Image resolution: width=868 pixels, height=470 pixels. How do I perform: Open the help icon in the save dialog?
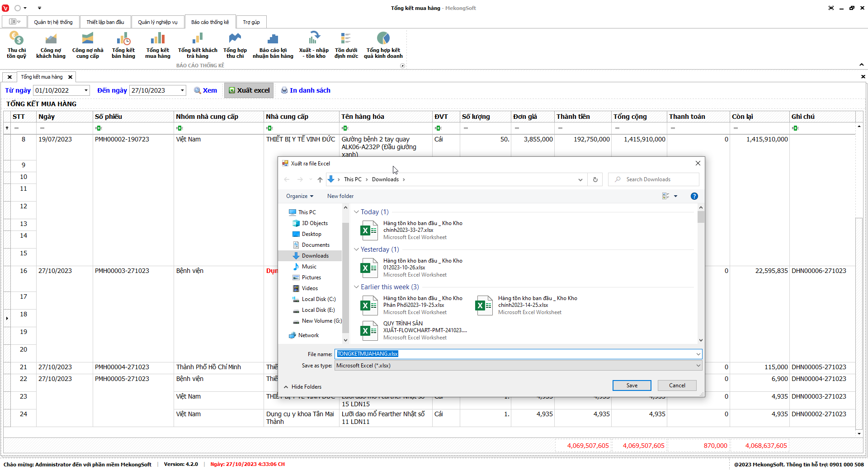coord(694,196)
